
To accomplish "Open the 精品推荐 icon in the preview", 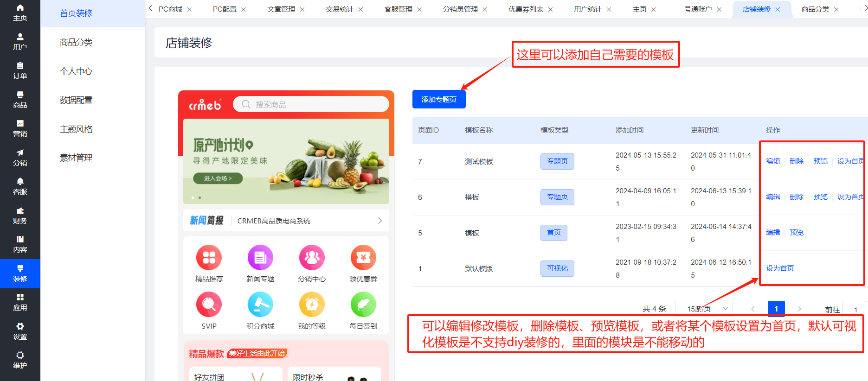I will click(209, 258).
